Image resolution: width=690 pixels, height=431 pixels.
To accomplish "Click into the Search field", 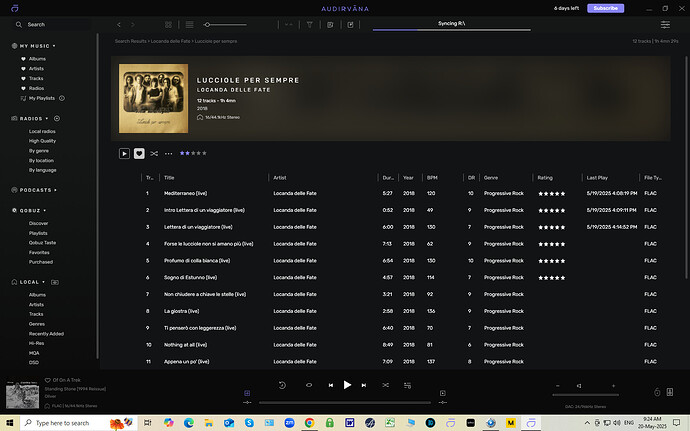I will coord(53,25).
